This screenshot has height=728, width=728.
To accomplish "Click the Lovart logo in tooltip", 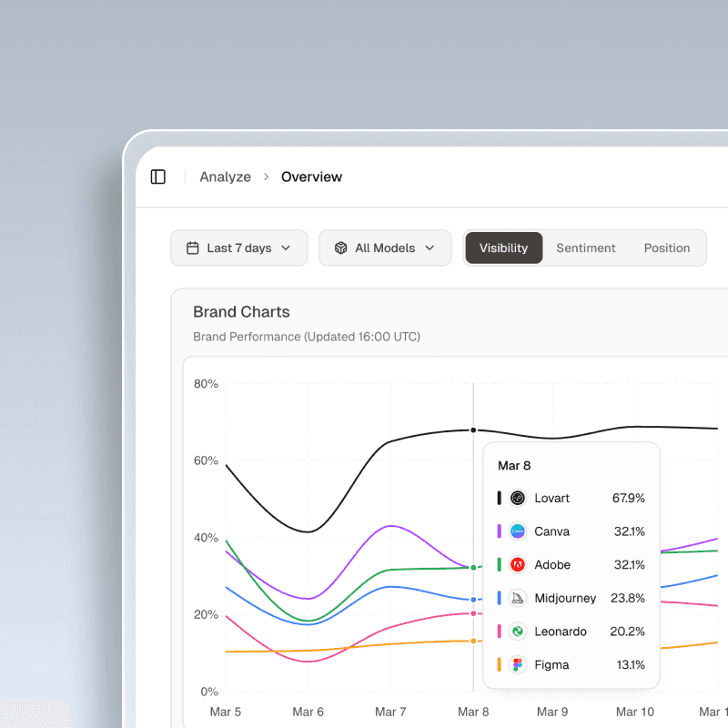I will click(x=517, y=498).
